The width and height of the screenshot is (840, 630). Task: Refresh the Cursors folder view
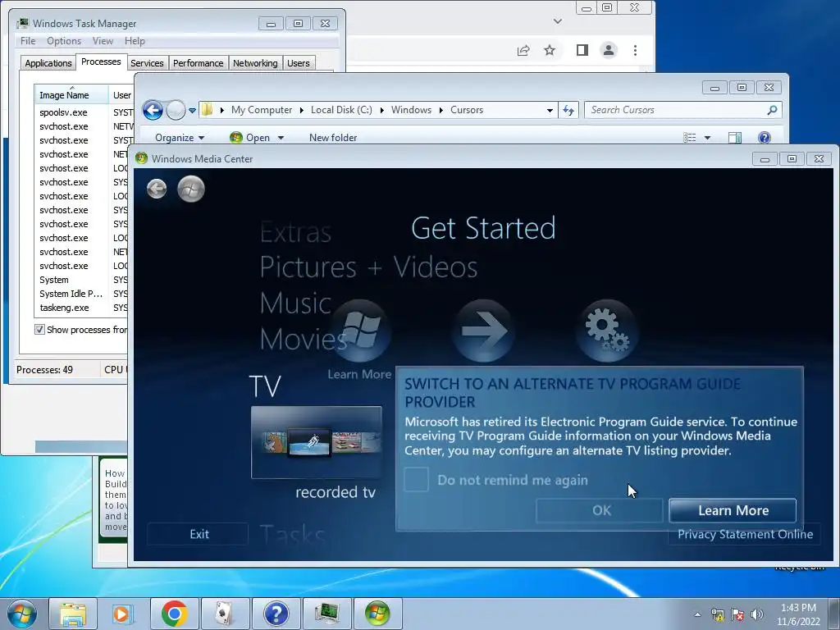[568, 111]
